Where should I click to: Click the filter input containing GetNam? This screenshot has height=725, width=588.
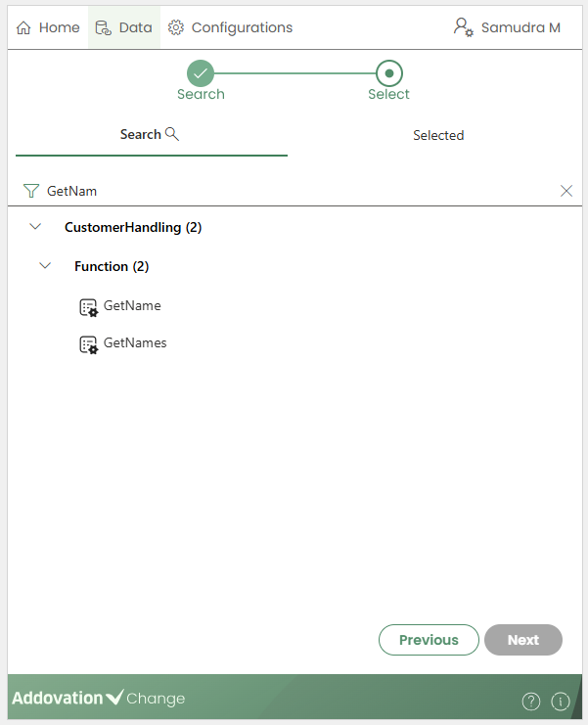[x=294, y=191]
